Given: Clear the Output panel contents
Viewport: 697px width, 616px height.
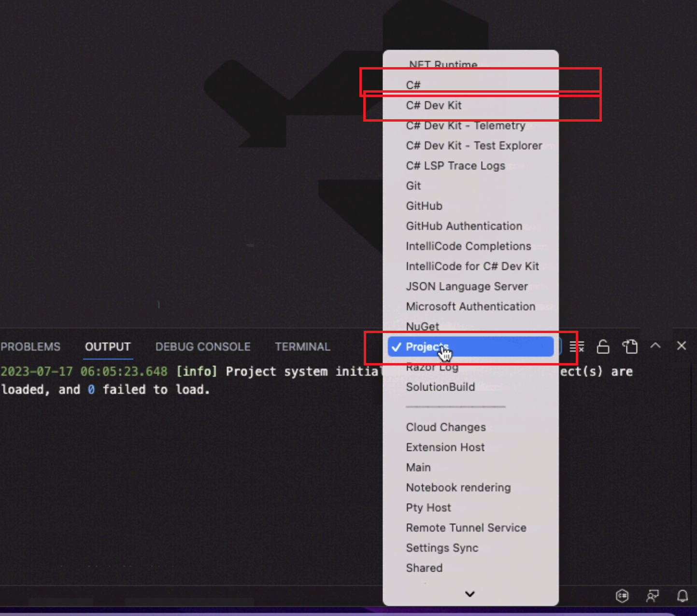Looking at the screenshot, I should point(578,346).
